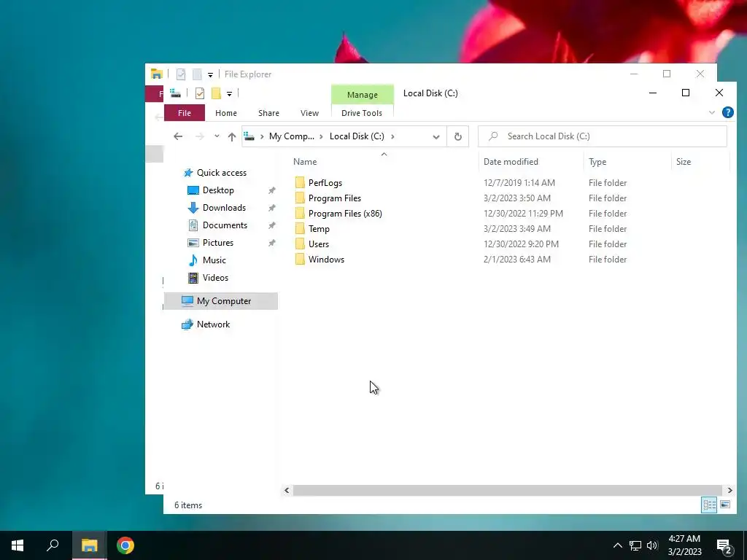Click the pin icon next to Downloads
This screenshot has width=747, height=560.
[x=271, y=208]
